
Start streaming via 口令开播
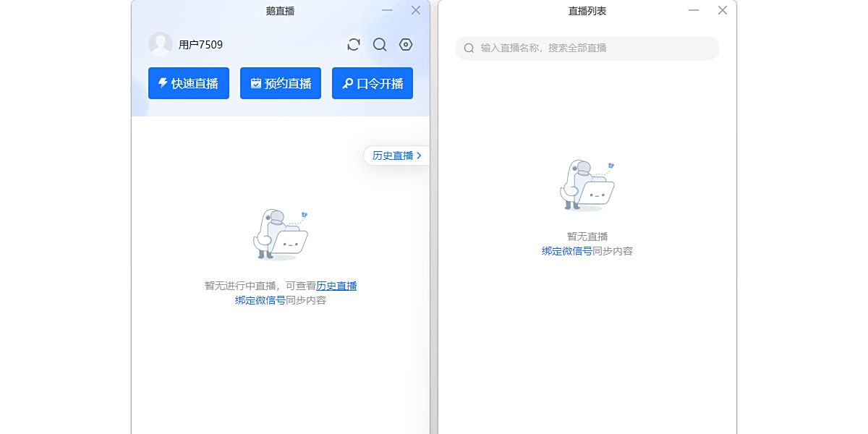(x=372, y=82)
